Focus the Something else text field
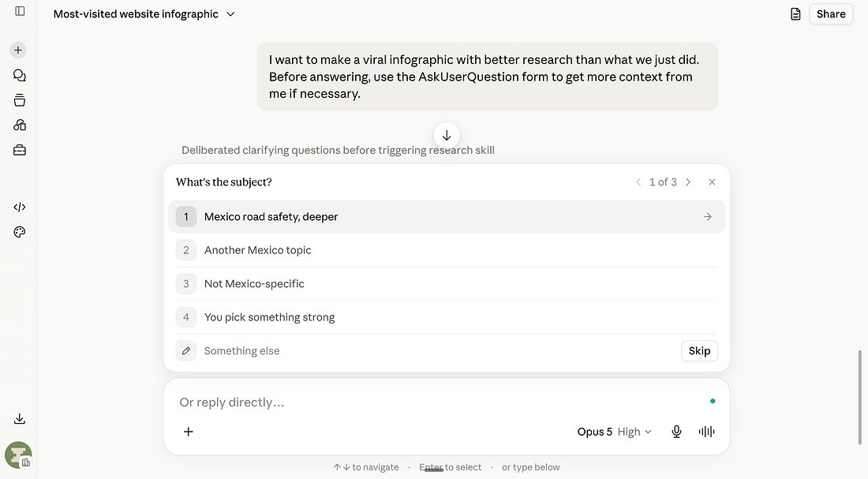The image size is (868, 479). click(439, 351)
